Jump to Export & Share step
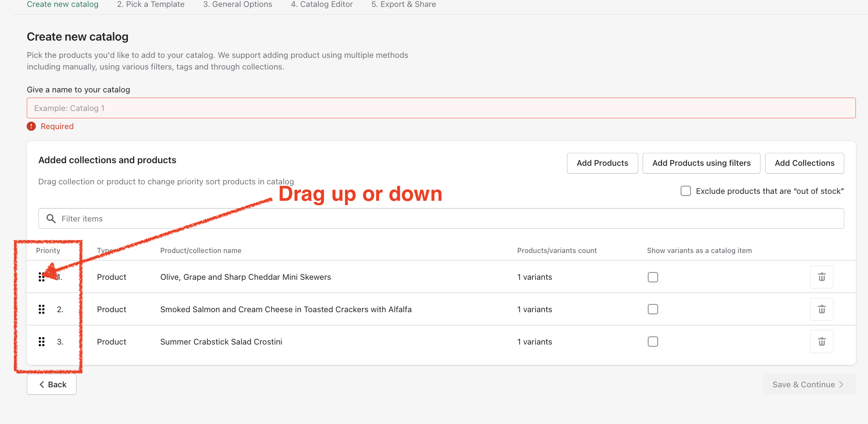 coord(403,4)
